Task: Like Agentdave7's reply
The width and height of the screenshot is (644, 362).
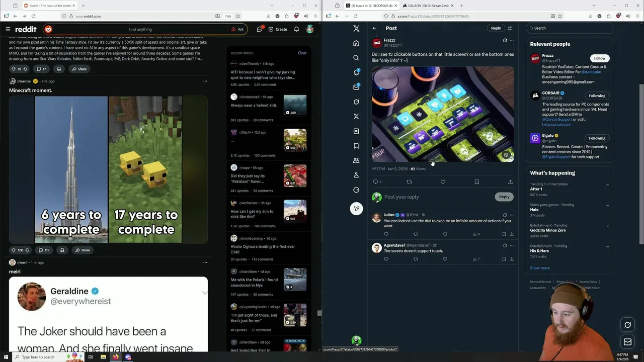Action: pos(445,259)
